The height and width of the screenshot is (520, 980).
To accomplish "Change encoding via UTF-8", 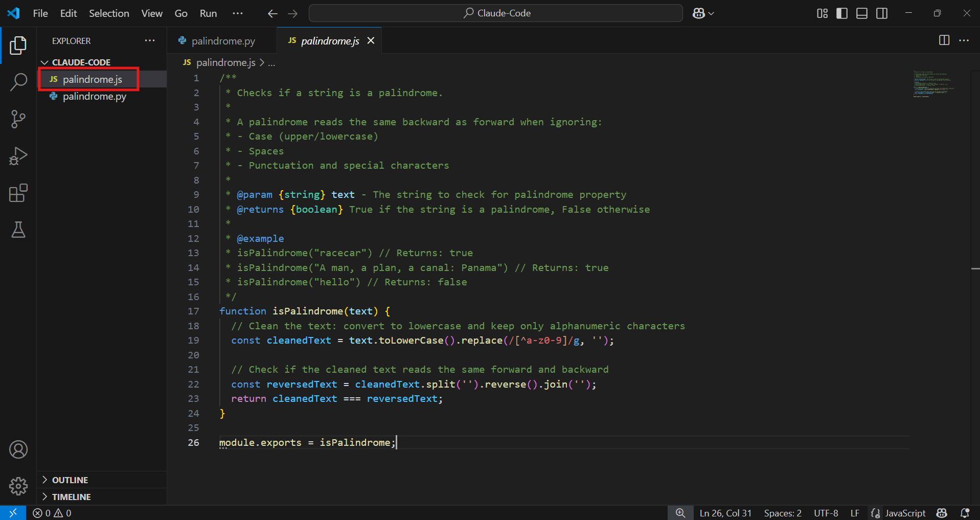I will (826, 513).
